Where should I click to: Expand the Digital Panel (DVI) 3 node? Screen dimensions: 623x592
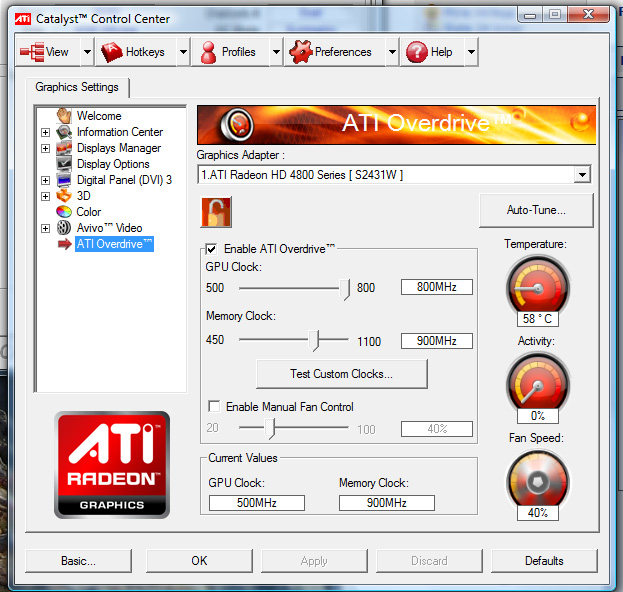[45, 180]
